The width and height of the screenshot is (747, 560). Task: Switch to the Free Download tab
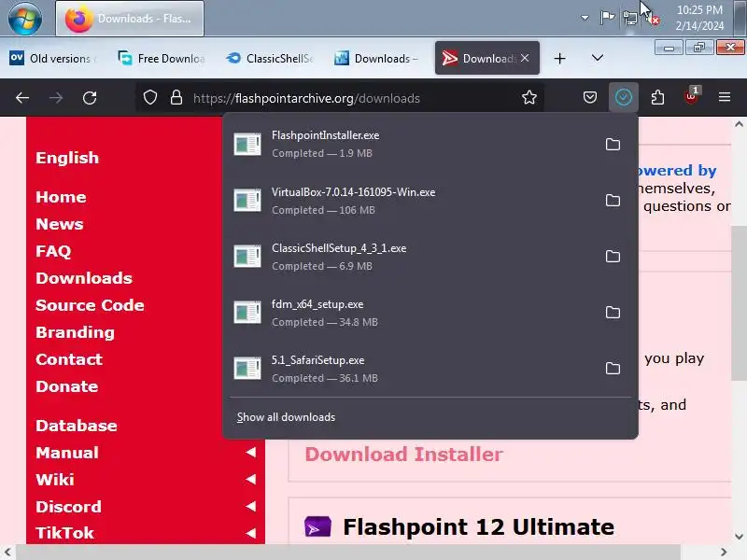161,59
